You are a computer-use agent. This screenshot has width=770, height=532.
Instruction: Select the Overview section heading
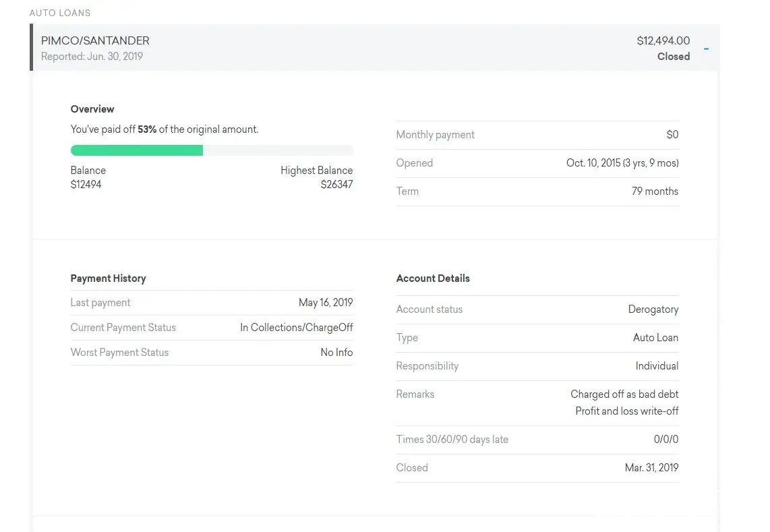(x=92, y=109)
